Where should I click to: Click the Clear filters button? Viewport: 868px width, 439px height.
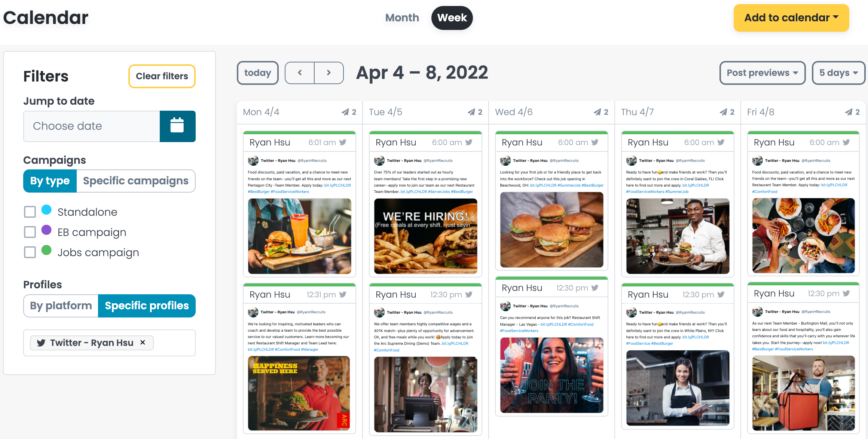[x=162, y=76]
